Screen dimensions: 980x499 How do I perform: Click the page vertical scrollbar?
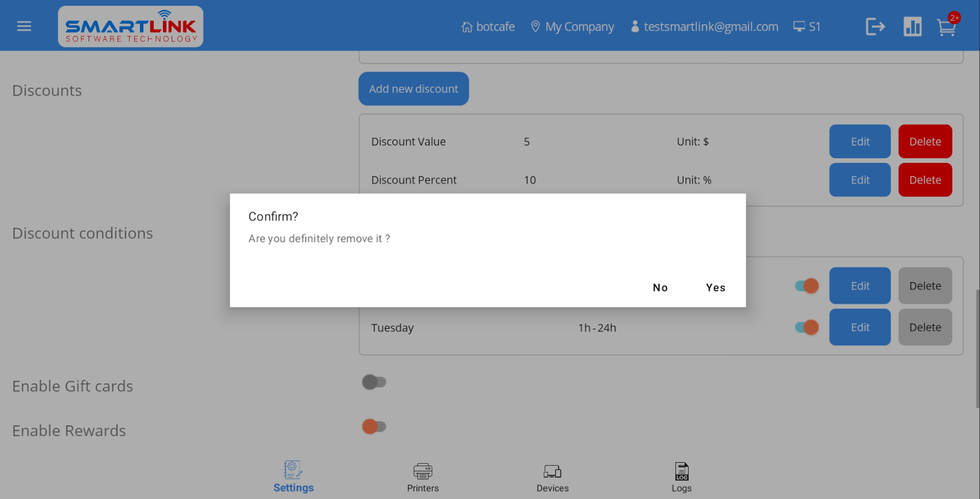[x=977, y=349]
